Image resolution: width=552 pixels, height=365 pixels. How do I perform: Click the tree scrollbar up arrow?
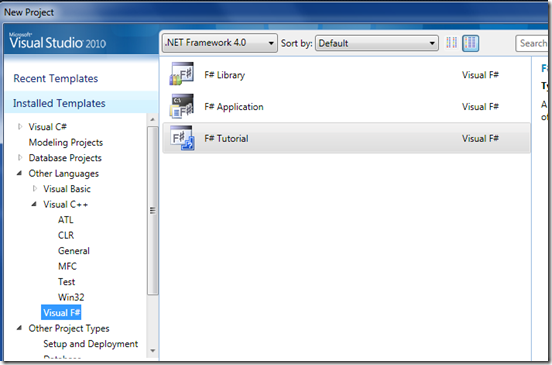pyautogui.click(x=152, y=120)
